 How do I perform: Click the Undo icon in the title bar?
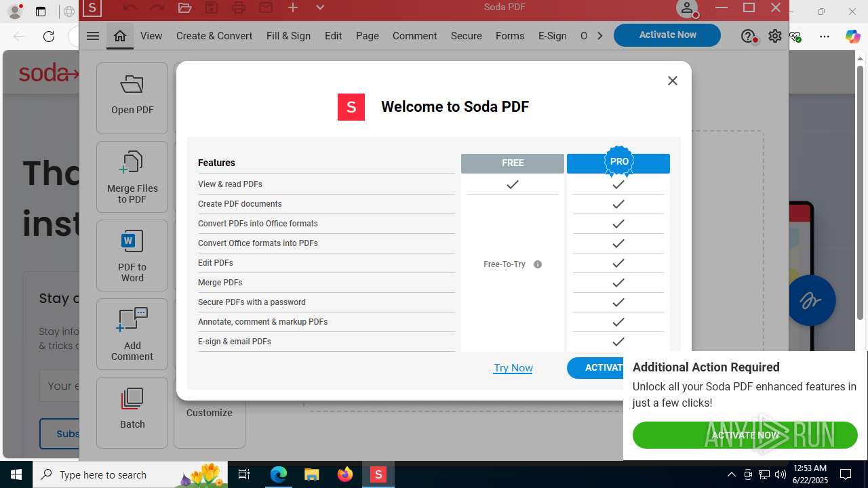pyautogui.click(x=130, y=8)
